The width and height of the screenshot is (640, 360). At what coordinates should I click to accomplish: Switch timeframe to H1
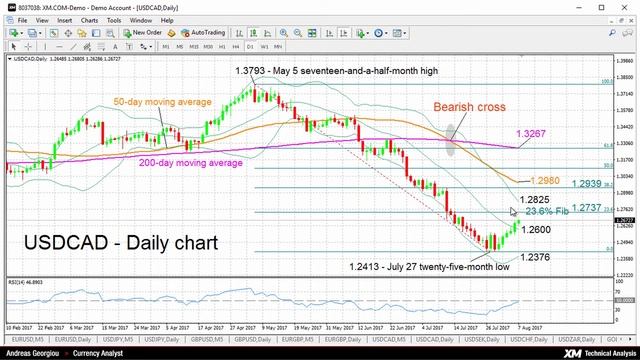(222, 47)
